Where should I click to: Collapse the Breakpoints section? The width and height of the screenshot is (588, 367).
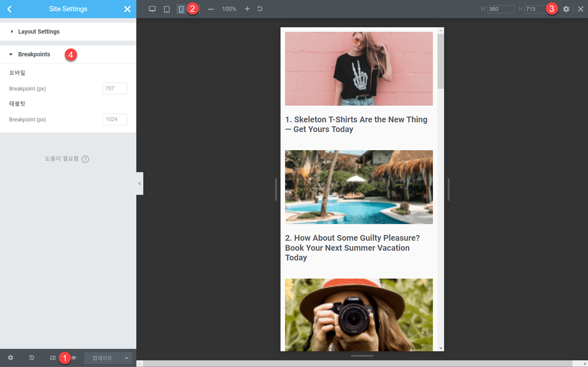coord(34,54)
